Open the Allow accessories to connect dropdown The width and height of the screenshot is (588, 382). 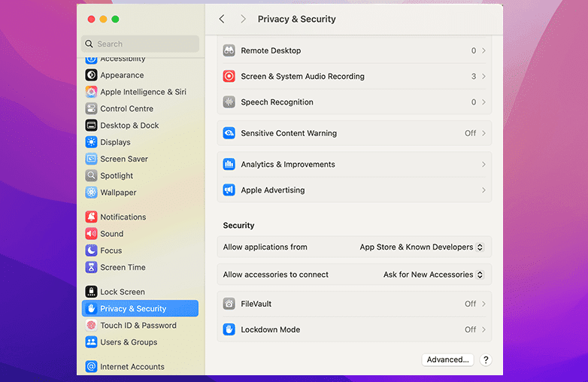434,274
